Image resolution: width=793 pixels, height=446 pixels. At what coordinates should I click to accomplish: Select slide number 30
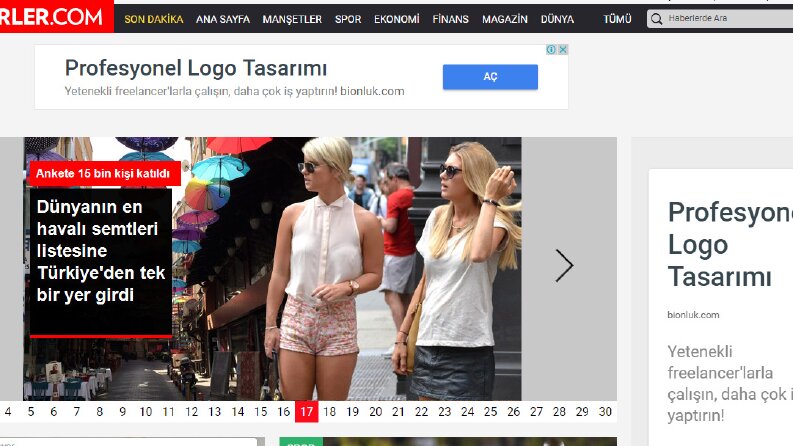pyautogui.click(x=605, y=412)
